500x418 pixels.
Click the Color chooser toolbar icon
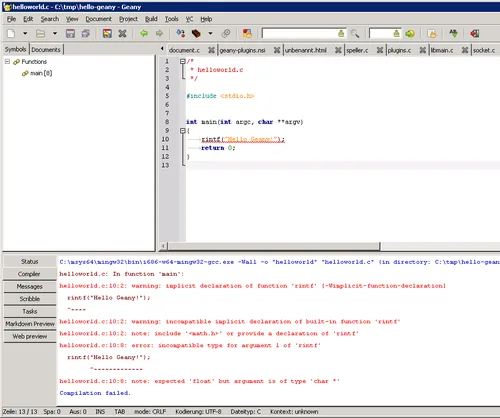[247, 33]
